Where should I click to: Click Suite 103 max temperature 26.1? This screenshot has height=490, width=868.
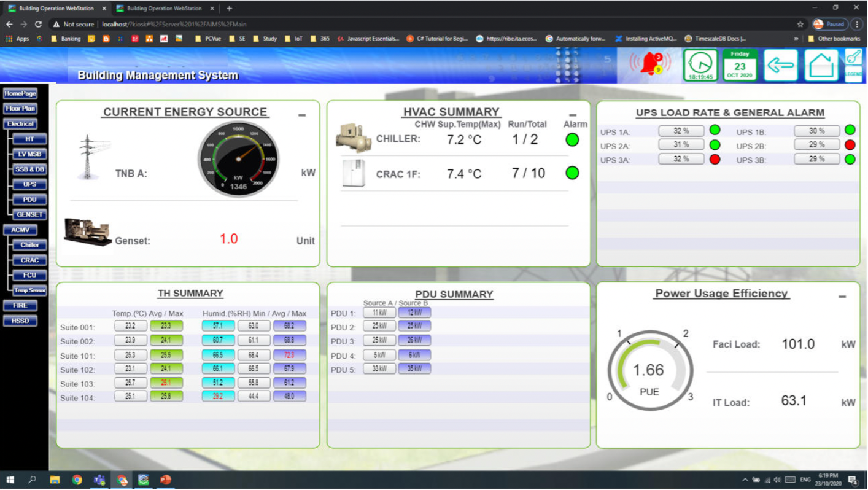pos(166,382)
